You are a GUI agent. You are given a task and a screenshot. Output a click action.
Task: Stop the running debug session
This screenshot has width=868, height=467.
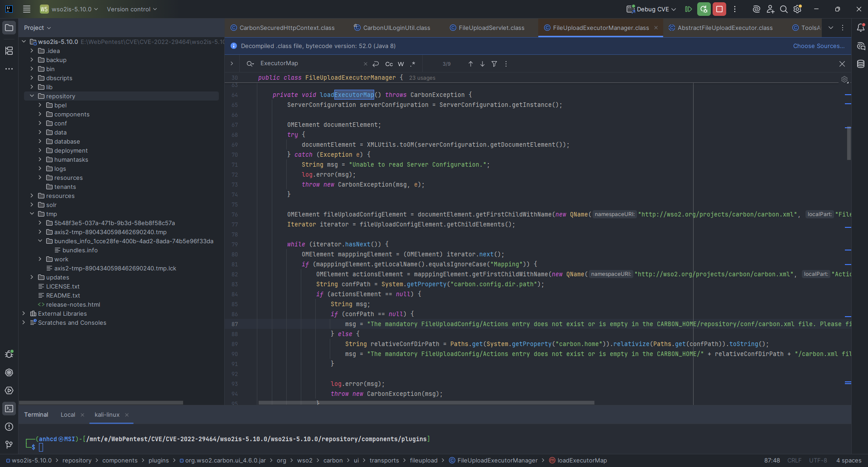pyautogui.click(x=719, y=9)
